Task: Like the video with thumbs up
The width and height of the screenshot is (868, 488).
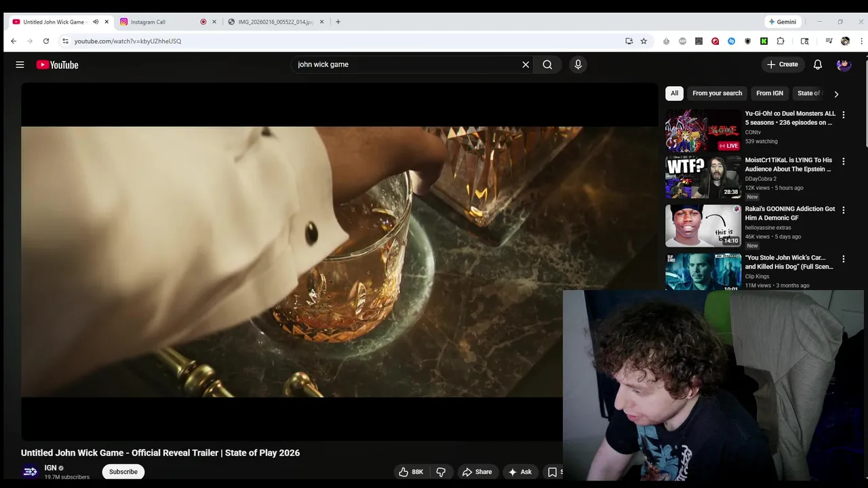Action: 412,472
